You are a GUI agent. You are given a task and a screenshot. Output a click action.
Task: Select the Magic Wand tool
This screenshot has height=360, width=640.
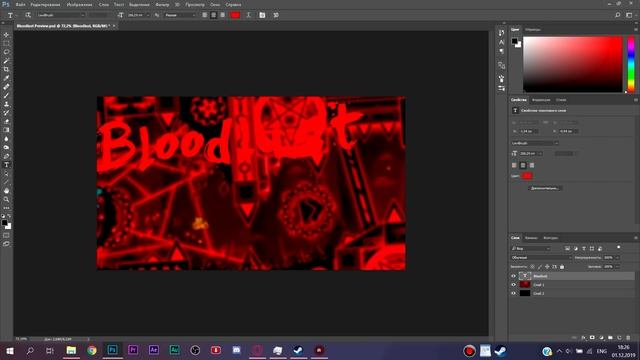[x=6, y=61]
